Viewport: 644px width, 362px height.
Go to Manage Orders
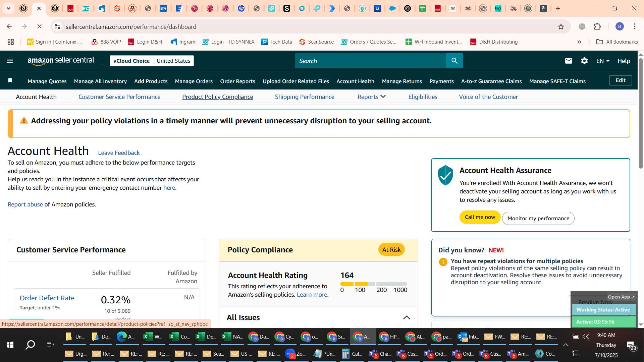(x=194, y=81)
